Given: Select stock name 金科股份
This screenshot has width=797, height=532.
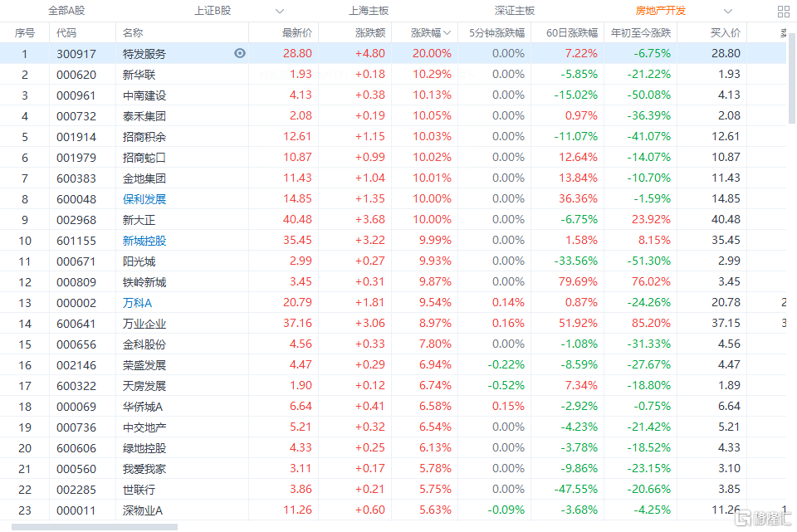Looking at the screenshot, I should pyautogui.click(x=144, y=344).
